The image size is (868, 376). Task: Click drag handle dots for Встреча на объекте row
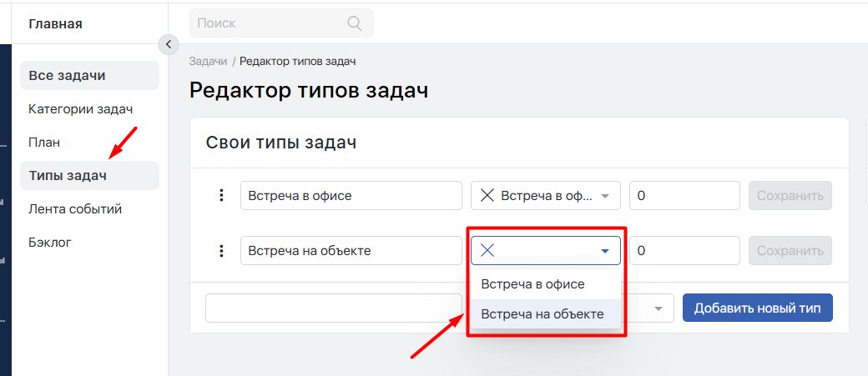point(221,251)
